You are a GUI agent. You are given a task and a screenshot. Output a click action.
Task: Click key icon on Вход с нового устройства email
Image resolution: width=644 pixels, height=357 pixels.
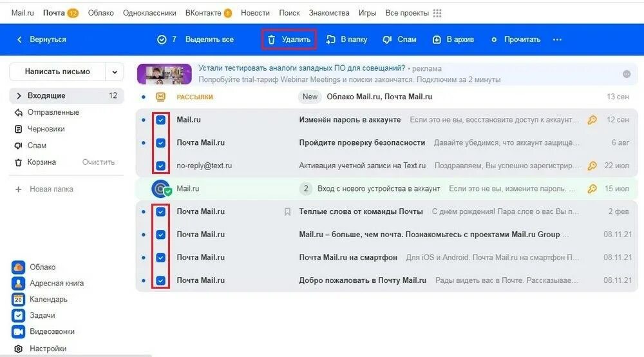point(592,189)
